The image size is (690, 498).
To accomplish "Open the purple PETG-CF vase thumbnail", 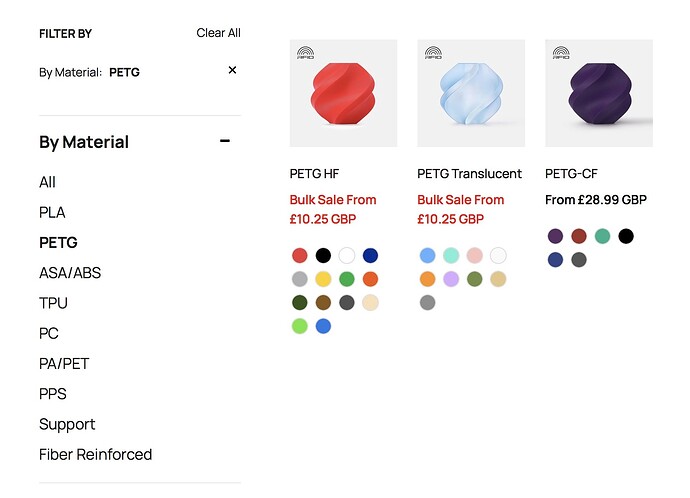I will [599, 93].
